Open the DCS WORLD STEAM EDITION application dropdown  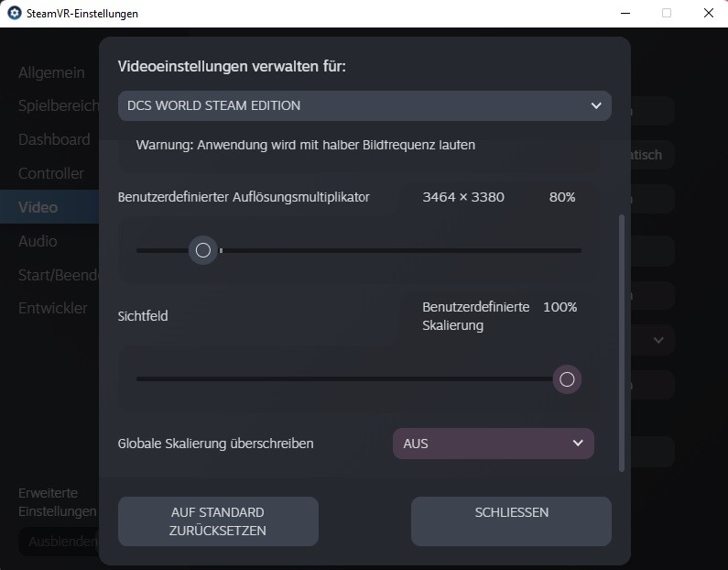tap(364, 106)
